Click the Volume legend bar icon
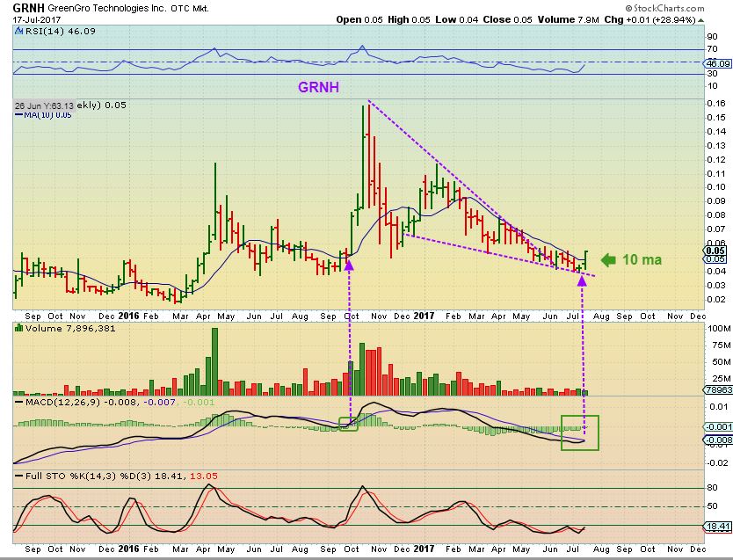 pos(19,328)
